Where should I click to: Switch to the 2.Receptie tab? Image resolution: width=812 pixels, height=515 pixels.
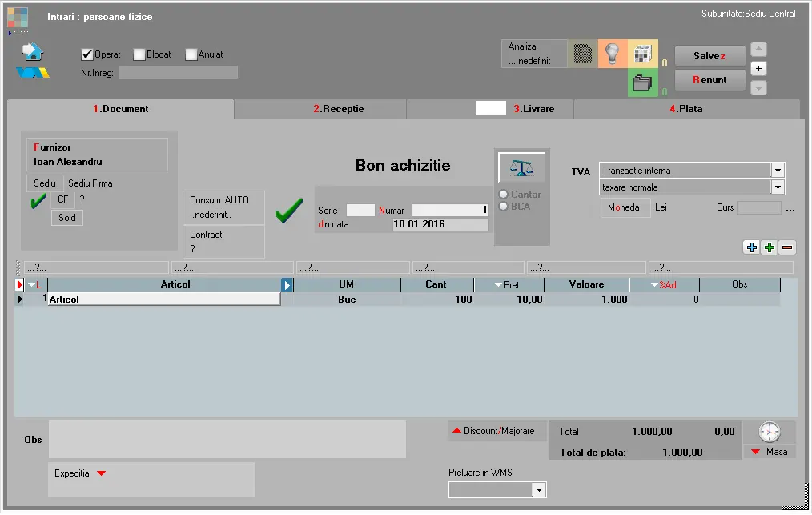338,109
